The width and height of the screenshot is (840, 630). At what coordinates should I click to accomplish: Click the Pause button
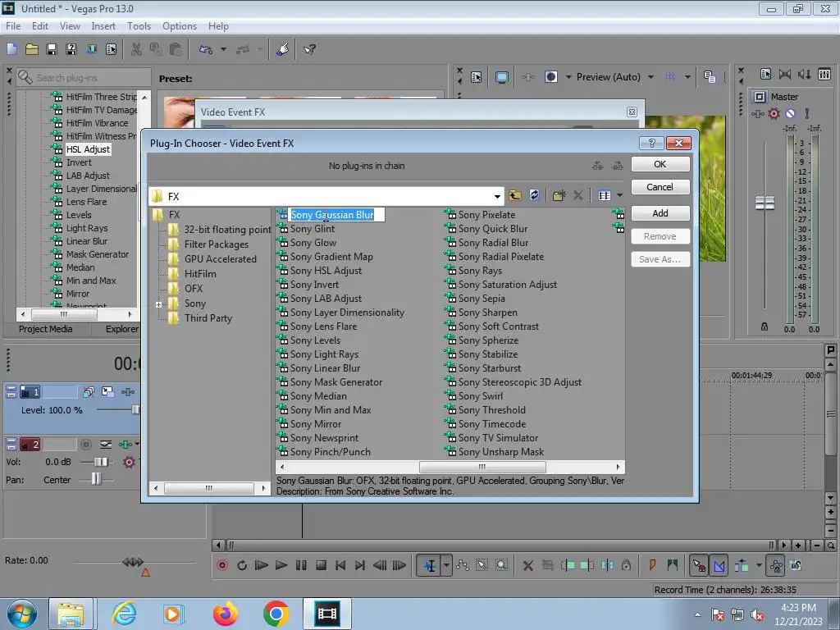[x=301, y=565]
